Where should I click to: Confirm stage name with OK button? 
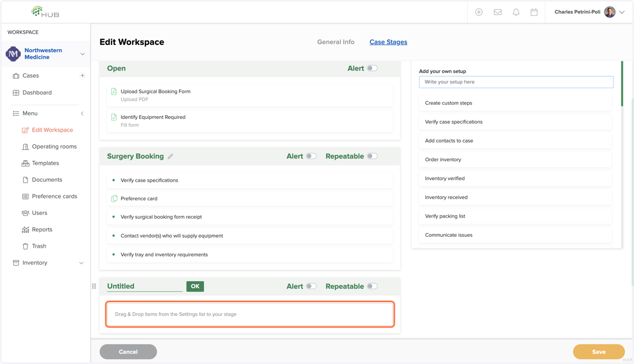coord(195,286)
